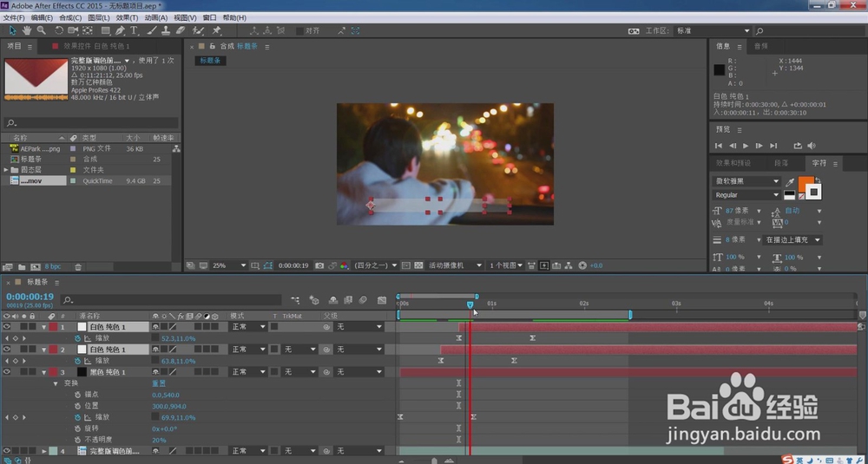The width and height of the screenshot is (868, 464).
Task: Click the trash delete icon in Project panel
Action: click(x=78, y=266)
